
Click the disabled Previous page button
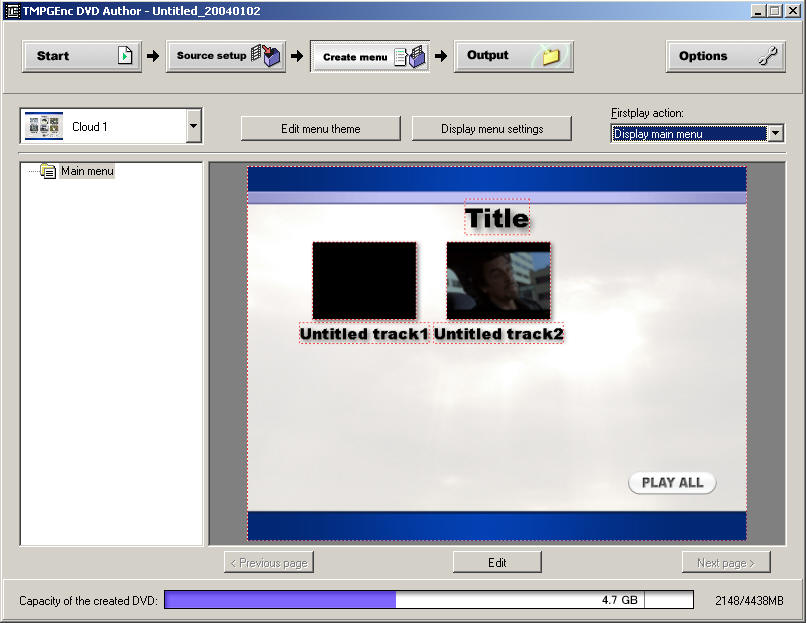tap(269, 562)
